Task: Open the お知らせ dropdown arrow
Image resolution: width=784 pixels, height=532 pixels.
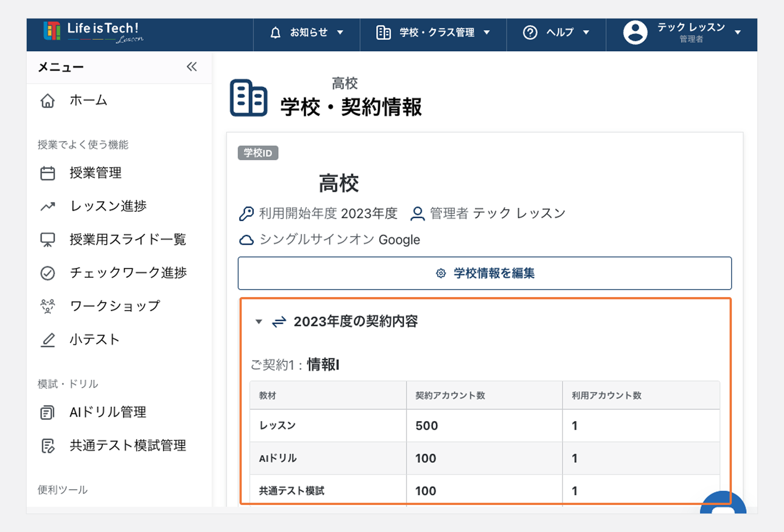Action: 340,33
